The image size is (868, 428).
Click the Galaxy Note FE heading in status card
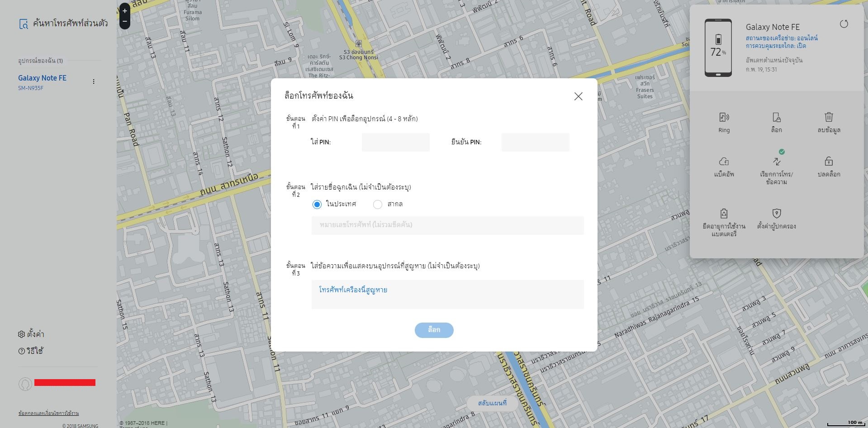(773, 27)
